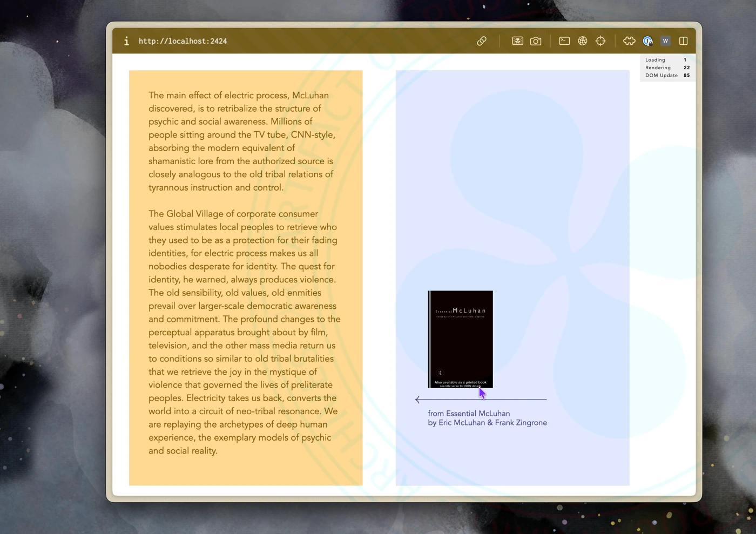Click the Rendering metric row
Viewport: 756px width, 534px height.
coord(667,67)
